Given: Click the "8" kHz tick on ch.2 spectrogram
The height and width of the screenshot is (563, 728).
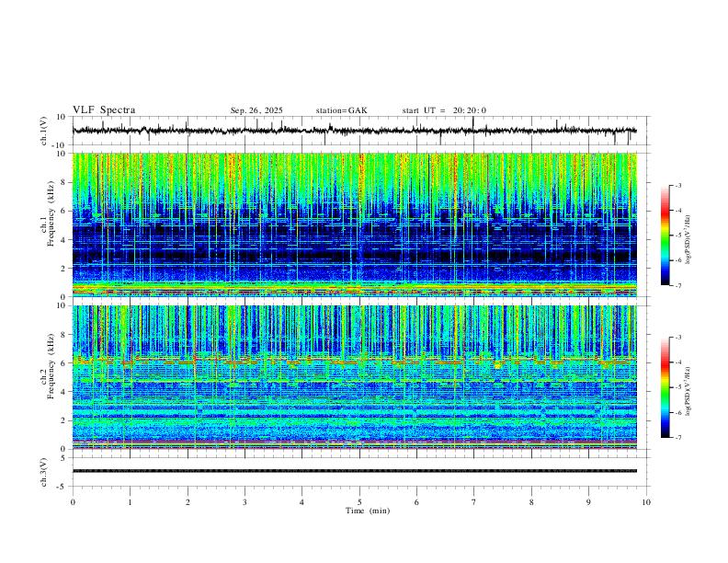Looking at the screenshot, I should click(x=63, y=335).
